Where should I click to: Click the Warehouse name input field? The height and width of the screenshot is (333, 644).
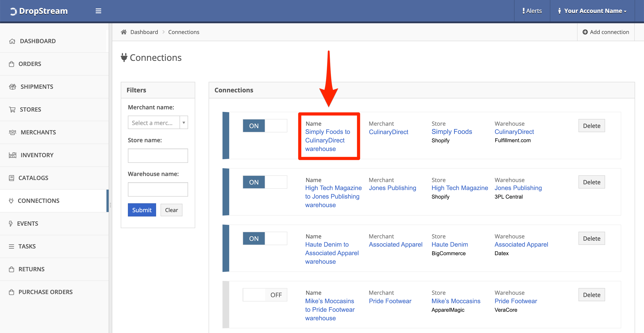(x=158, y=189)
